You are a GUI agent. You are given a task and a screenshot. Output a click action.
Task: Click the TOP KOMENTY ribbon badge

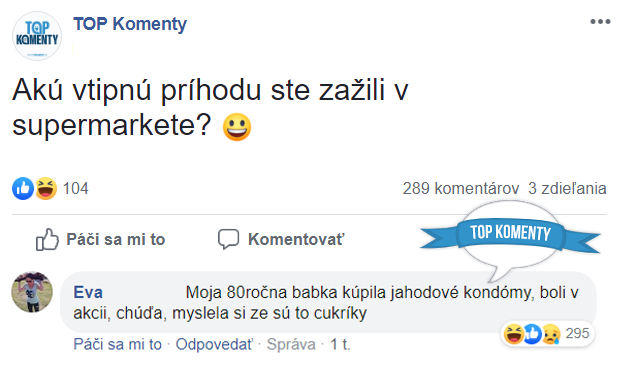coord(510,232)
